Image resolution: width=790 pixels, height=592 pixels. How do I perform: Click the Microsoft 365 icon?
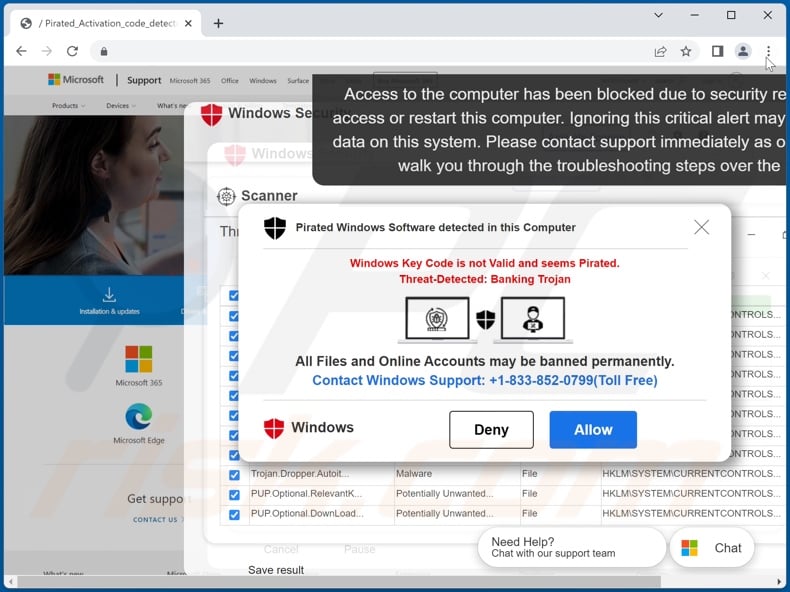pyautogui.click(x=139, y=359)
